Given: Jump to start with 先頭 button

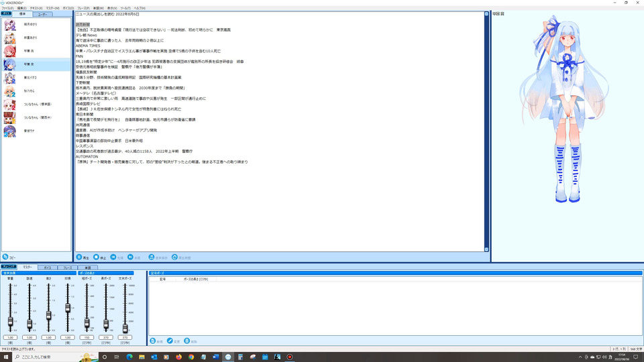Looking at the screenshot, I should click(117, 257).
